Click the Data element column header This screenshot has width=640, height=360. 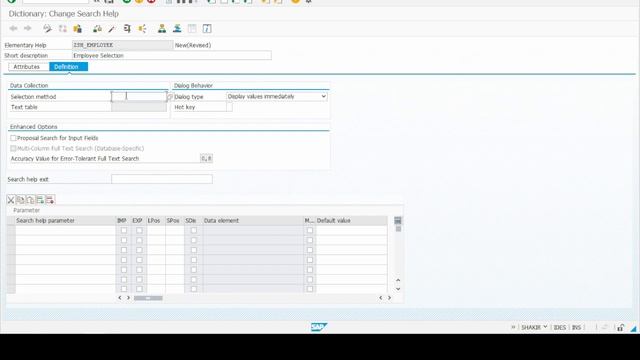(253, 221)
